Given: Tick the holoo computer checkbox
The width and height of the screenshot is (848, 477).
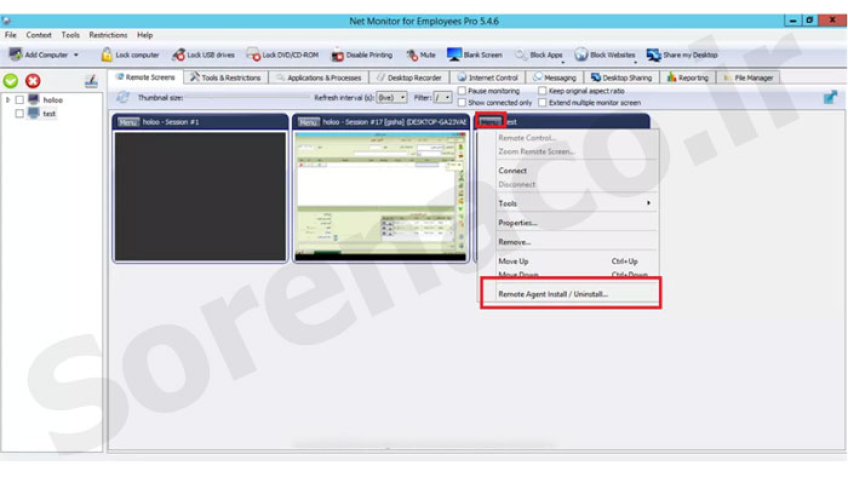Looking at the screenshot, I should click(19, 100).
